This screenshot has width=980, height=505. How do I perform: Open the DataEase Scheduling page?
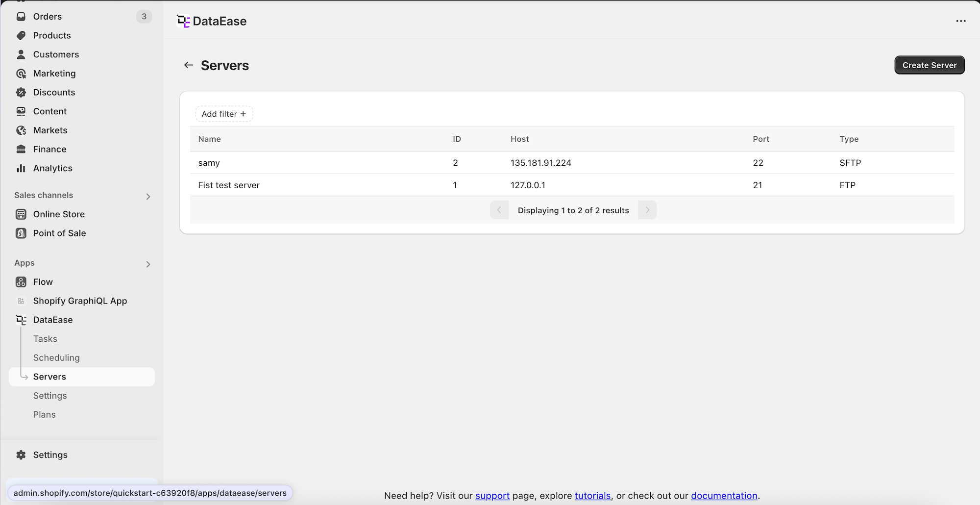tap(56, 358)
